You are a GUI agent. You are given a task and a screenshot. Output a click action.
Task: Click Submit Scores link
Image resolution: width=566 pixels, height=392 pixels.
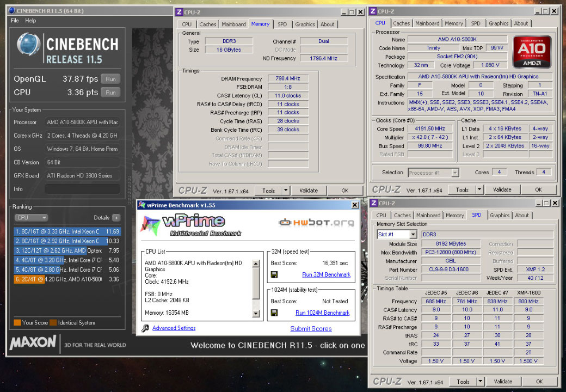tap(311, 328)
